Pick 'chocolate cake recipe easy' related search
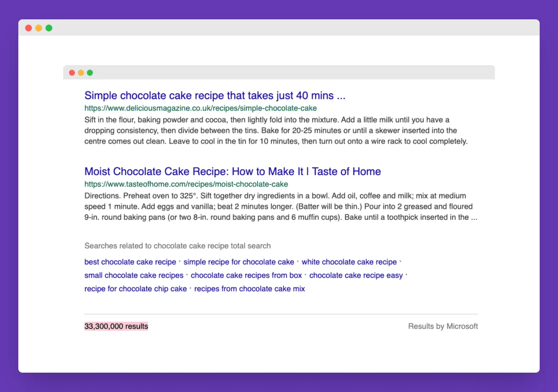558x392 pixels. coord(356,275)
